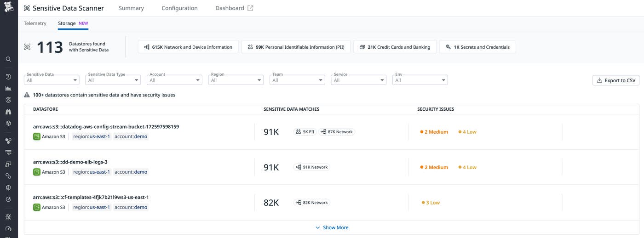Click the 82K matches count
The image size is (644, 238).
point(271,203)
